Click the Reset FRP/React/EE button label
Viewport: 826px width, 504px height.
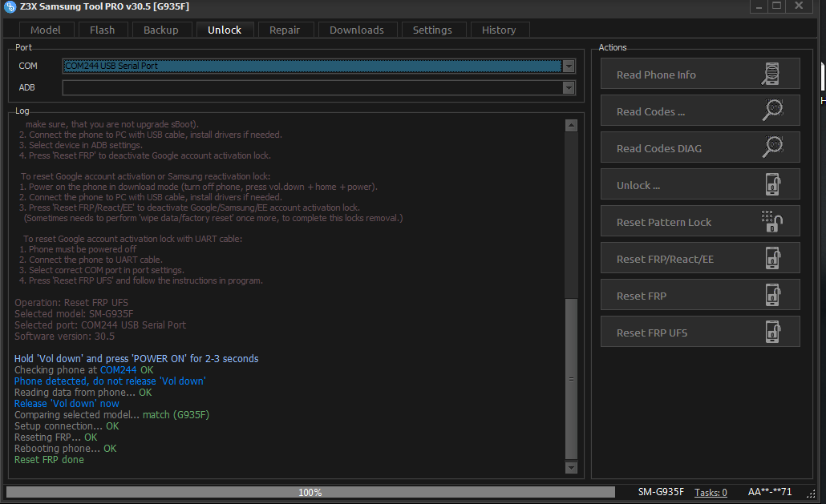(665, 259)
